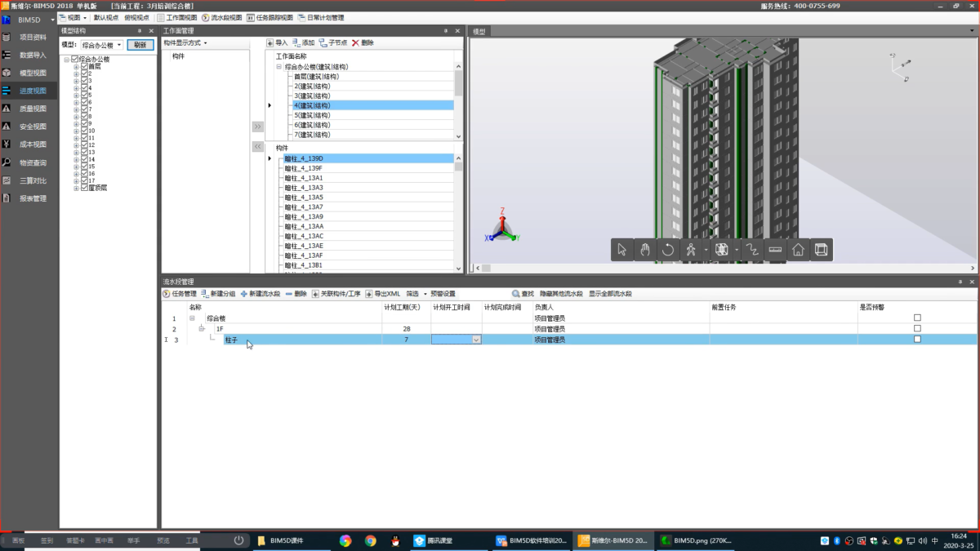
Task: Open the BIM5D main menu dropdown
Action: (x=52, y=20)
